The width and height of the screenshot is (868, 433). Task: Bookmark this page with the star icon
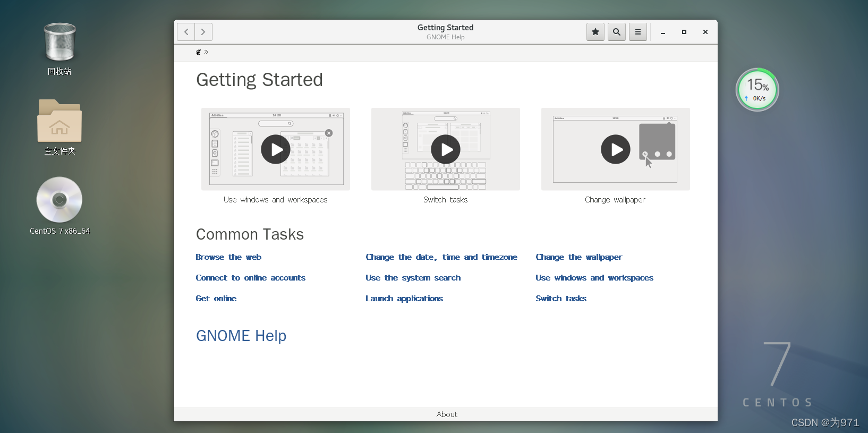tap(595, 32)
